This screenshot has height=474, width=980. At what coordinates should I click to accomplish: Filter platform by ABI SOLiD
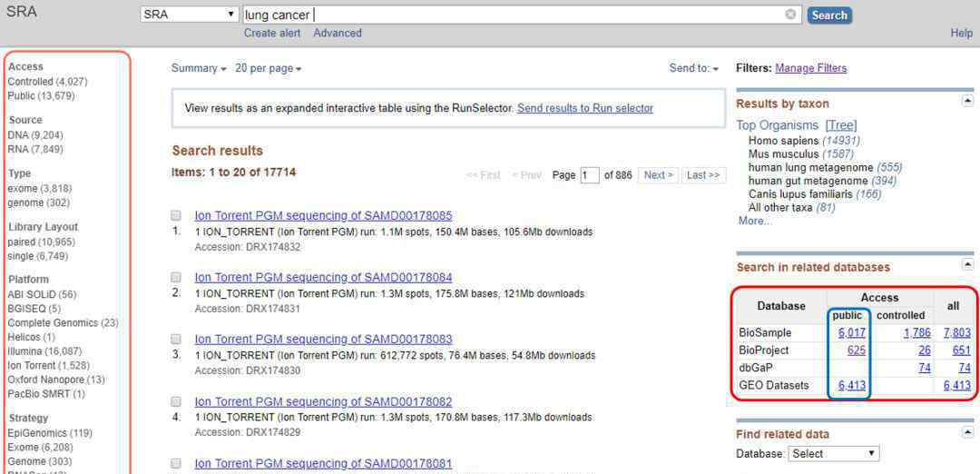point(42,294)
